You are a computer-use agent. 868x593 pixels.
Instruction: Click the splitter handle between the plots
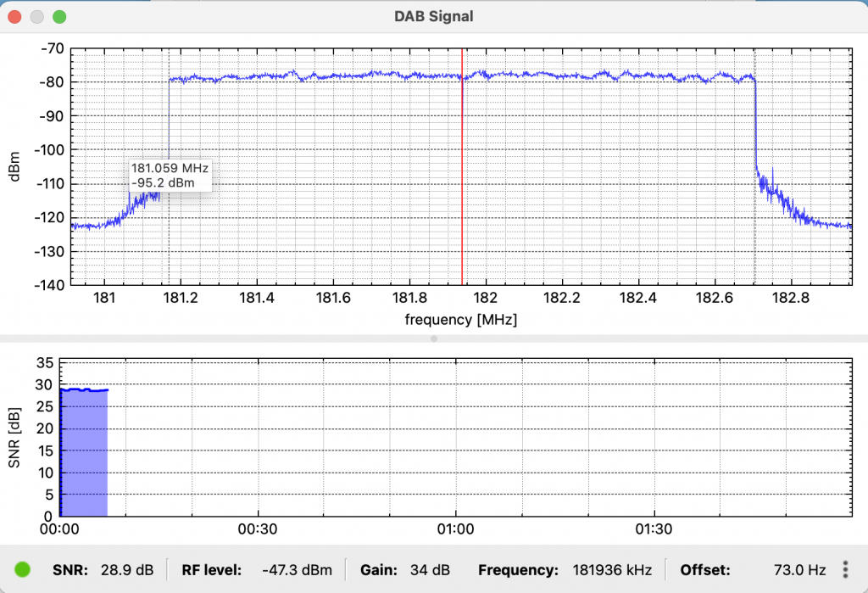point(434,338)
